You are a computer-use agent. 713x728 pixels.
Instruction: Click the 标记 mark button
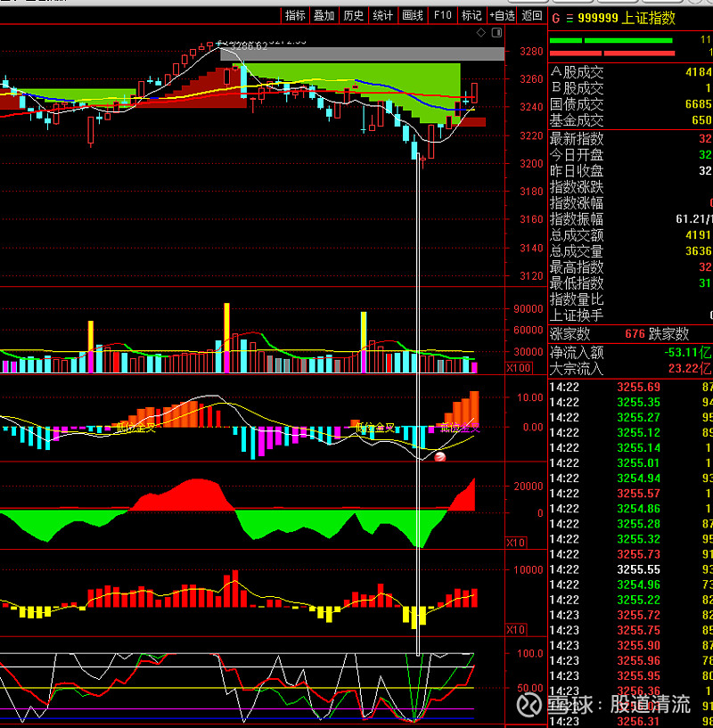tap(471, 15)
